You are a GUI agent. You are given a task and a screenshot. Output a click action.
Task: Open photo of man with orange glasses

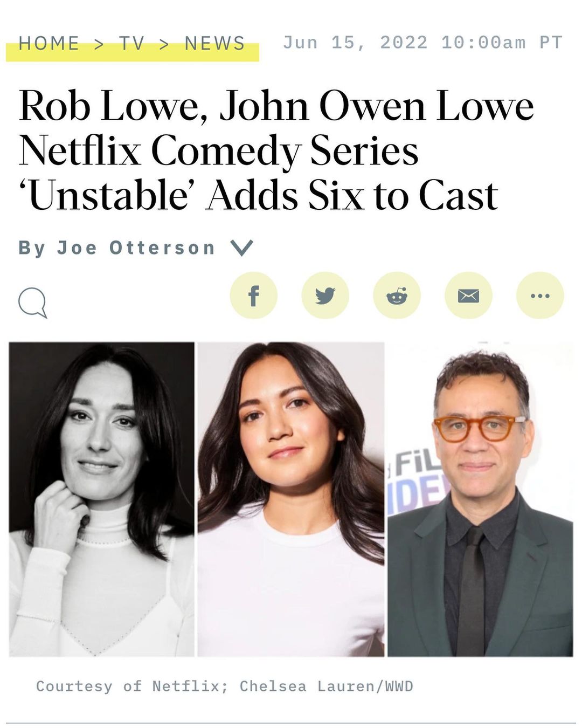[x=480, y=499]
